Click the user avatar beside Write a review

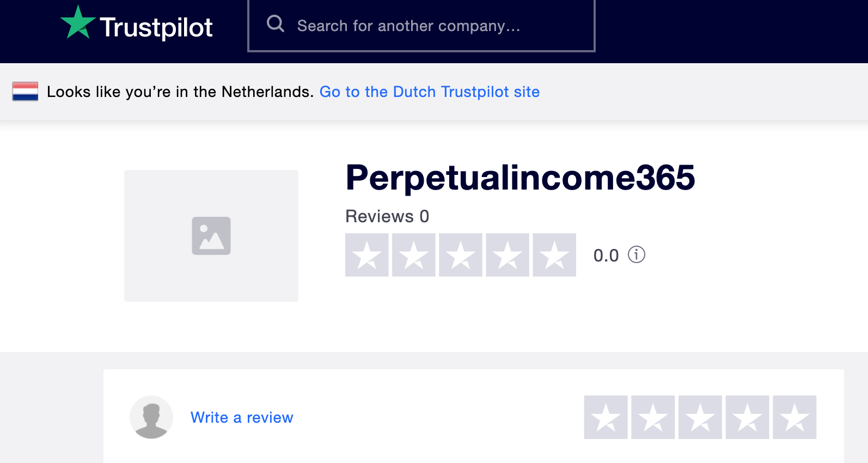tap(151, 417)
